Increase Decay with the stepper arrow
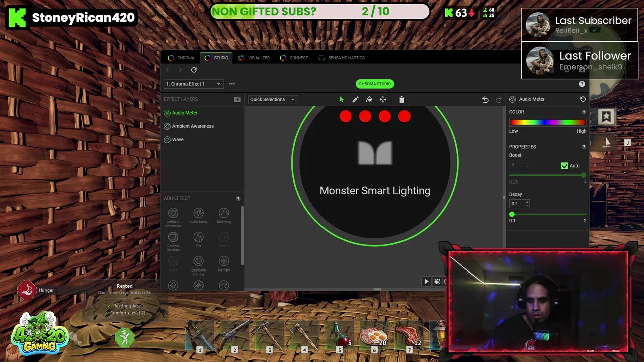 tap(527, 202)
